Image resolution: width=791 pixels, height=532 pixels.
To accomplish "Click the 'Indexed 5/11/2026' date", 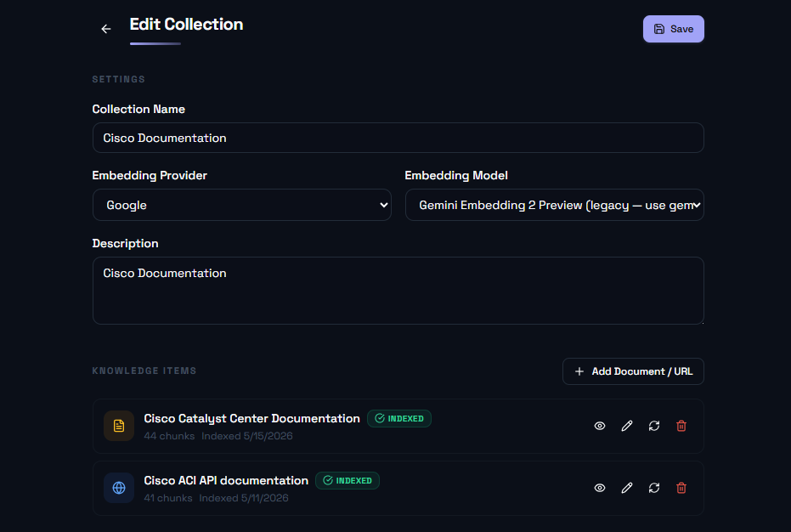I will coord(244,498).
